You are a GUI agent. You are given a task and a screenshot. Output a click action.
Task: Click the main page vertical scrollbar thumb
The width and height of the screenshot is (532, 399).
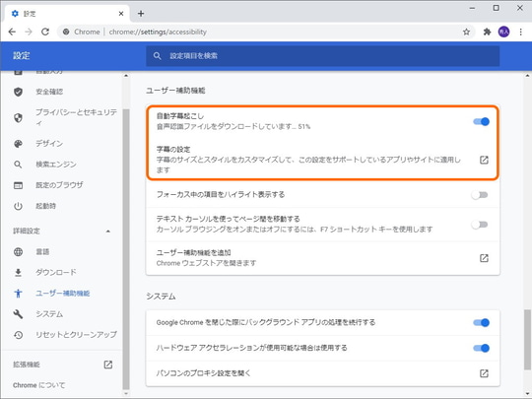tap(527, 340)
